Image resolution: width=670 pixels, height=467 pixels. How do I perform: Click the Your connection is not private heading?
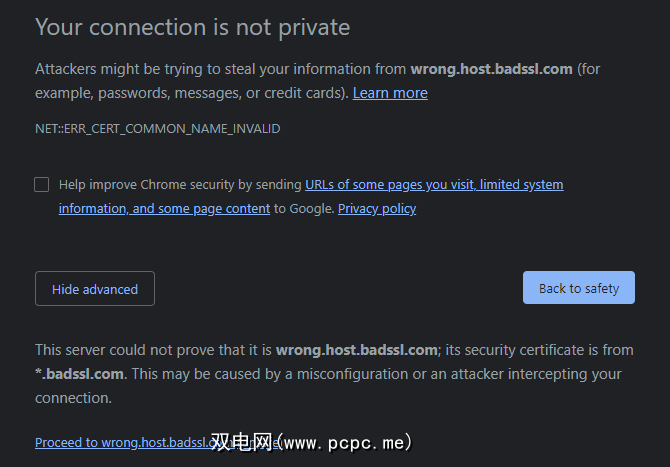(192, 27)
